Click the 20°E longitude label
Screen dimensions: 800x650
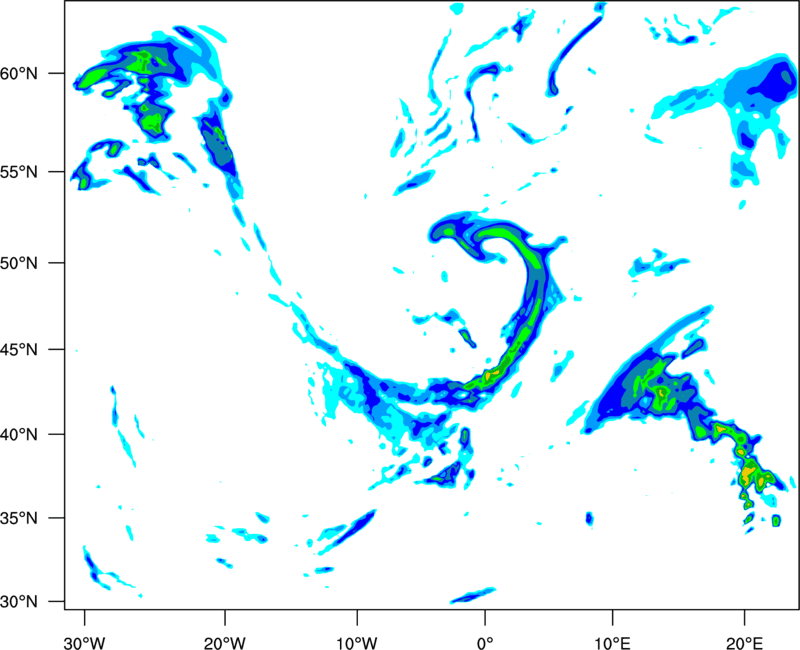pyautogui.click(x=744, y=643)
